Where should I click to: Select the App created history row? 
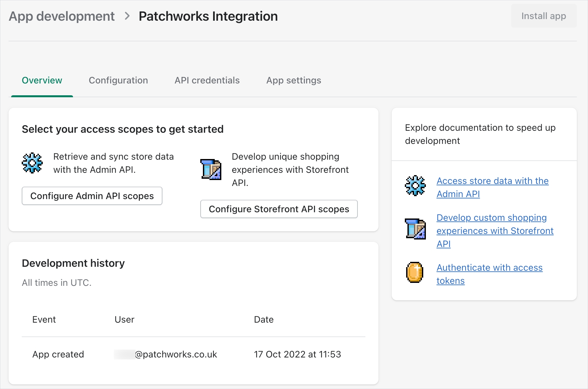[58, 355]
